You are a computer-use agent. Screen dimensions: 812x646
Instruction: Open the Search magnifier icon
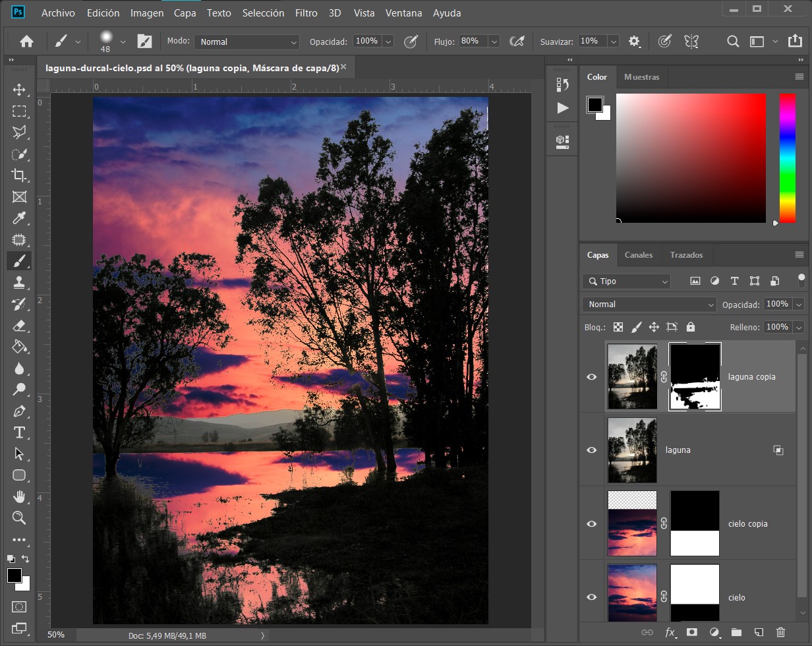pyautogui.click(x=733, y=42)
